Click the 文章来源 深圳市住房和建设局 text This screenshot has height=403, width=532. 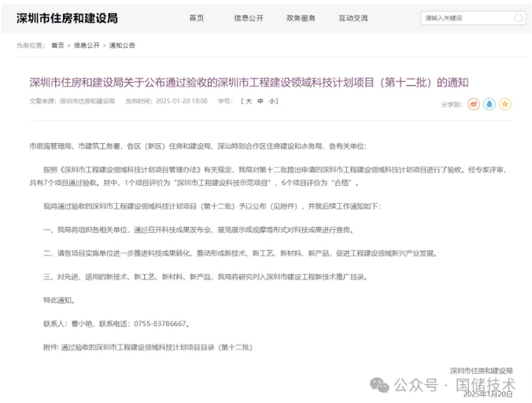[x=72, y=101]
